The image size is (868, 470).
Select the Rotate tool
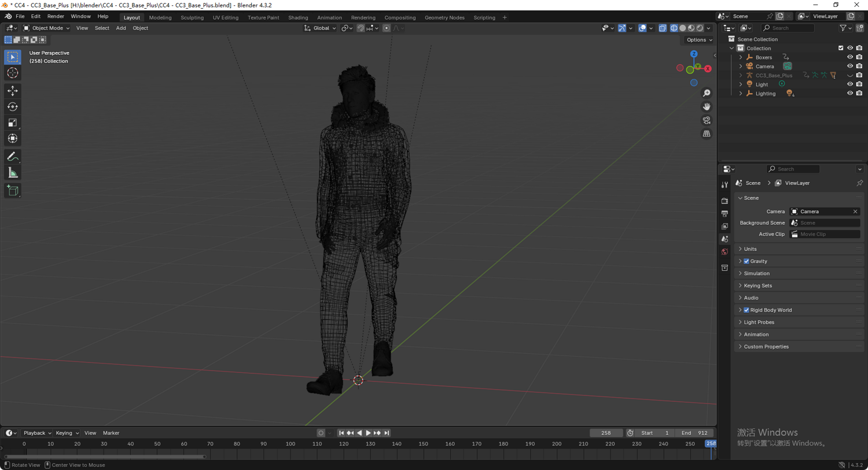13,107
